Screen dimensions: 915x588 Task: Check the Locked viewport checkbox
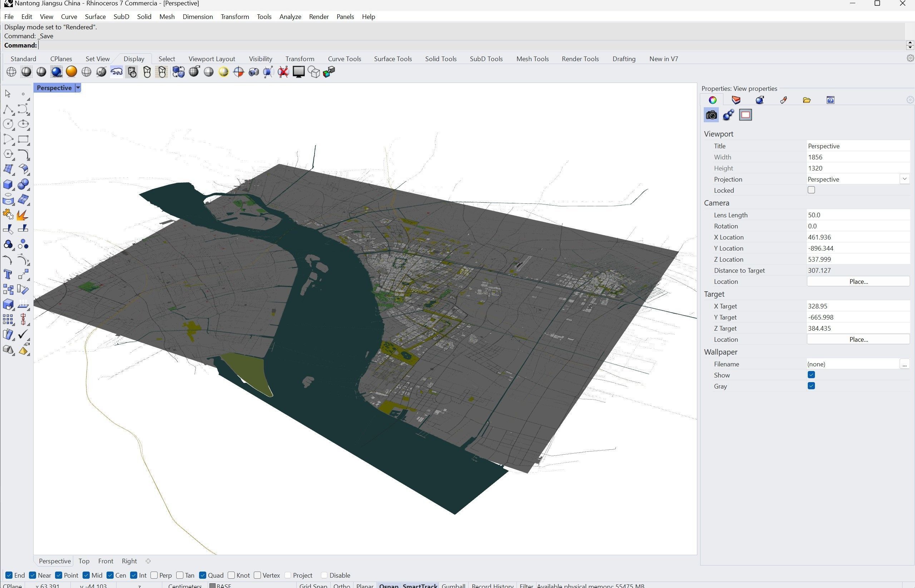coord(811,190)
